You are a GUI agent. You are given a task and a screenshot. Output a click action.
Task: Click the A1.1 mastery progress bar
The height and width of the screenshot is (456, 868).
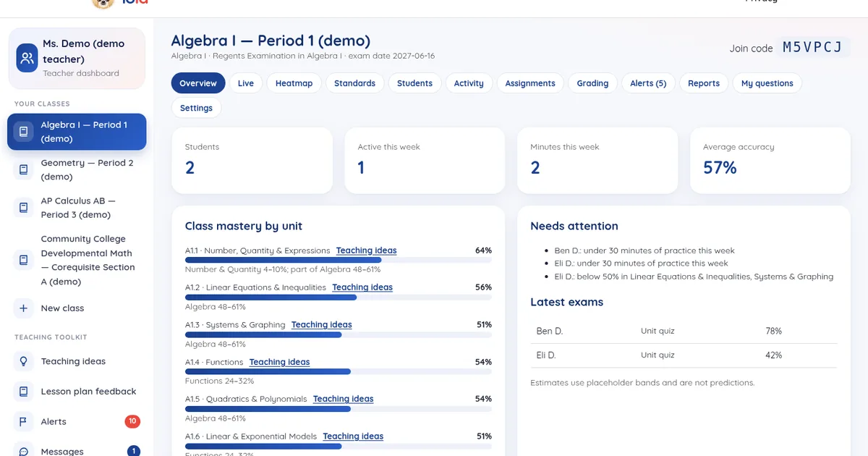[339, 260]
